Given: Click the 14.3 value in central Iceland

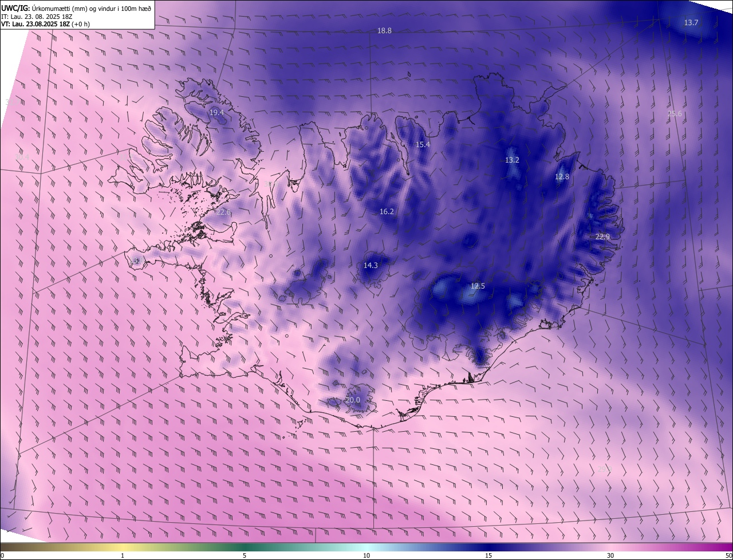Looking at the screenshot, I should pos(371,266).
